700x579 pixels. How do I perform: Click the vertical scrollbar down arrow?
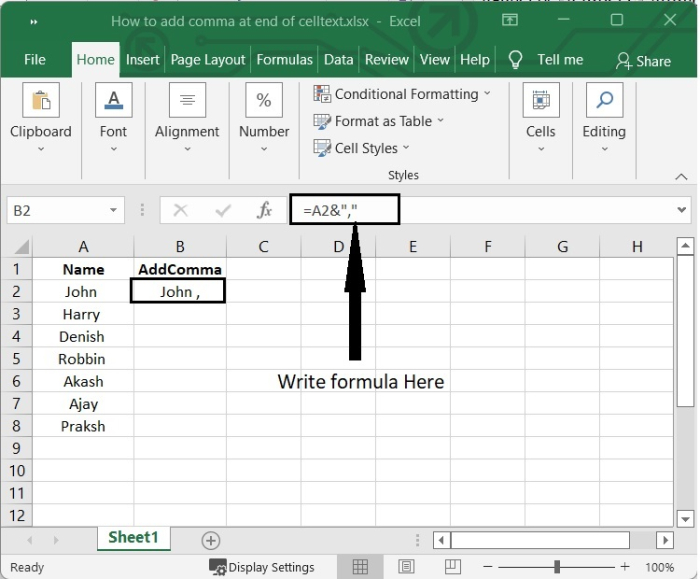pyautogui.click(x=685, y=519)
